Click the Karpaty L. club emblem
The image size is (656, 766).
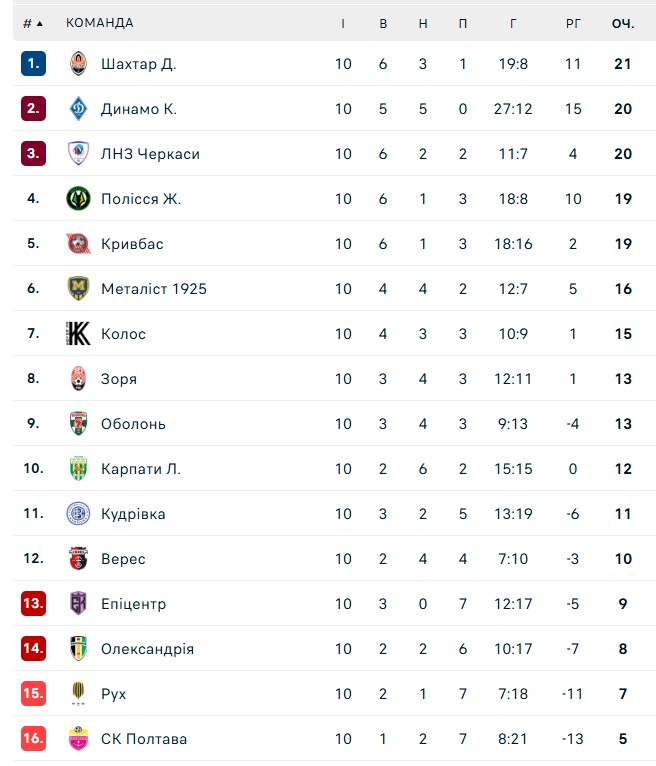(78, 469)
